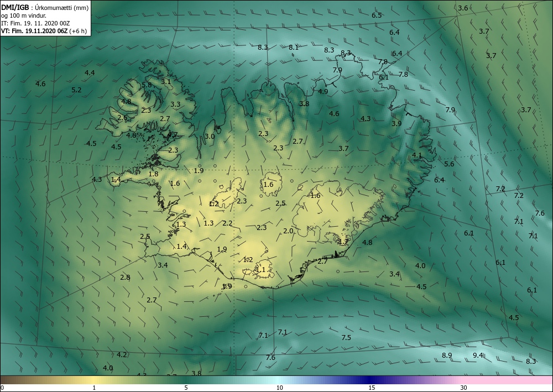Click the 3.0 value near Húnaflói bay
Screen dimensions: 553x392
[x=210, y=137]
